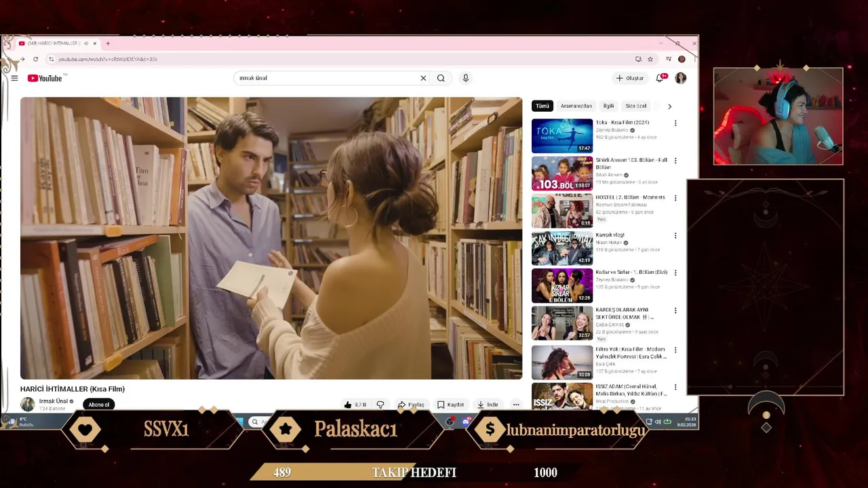Image resolution: width=868 pixels, height=488 pixels.
Task: Open the HOSTEL 2. Bölüm thumbnail
Action: tap(562, 211)
